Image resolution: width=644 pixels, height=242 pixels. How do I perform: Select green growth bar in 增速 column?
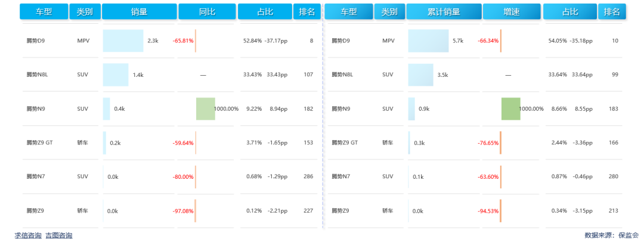coord(510,108)
